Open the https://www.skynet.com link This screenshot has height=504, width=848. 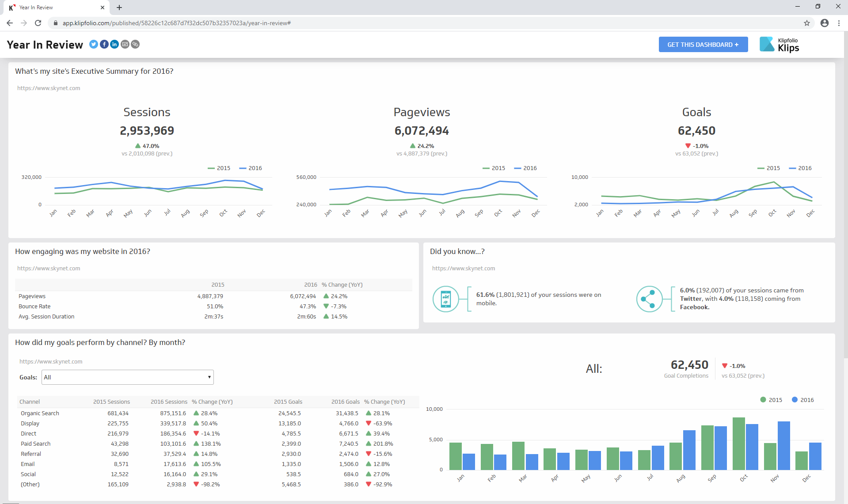tap(49, 88)
